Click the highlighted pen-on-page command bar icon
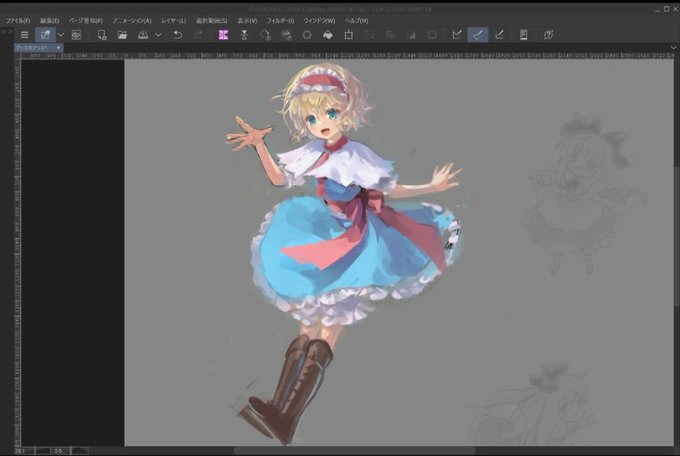This screenshot has height=456, width=680. 45,35
